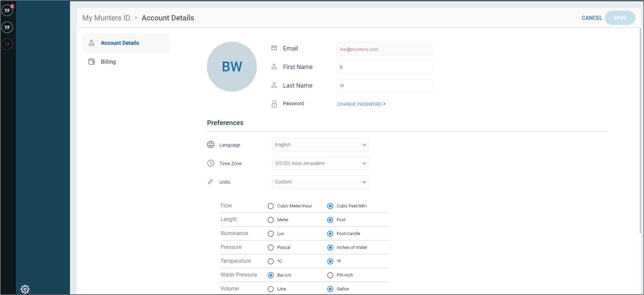
Task: Click the globe icon beside Language
Action: pyautogui.click(x=210, y=145)
